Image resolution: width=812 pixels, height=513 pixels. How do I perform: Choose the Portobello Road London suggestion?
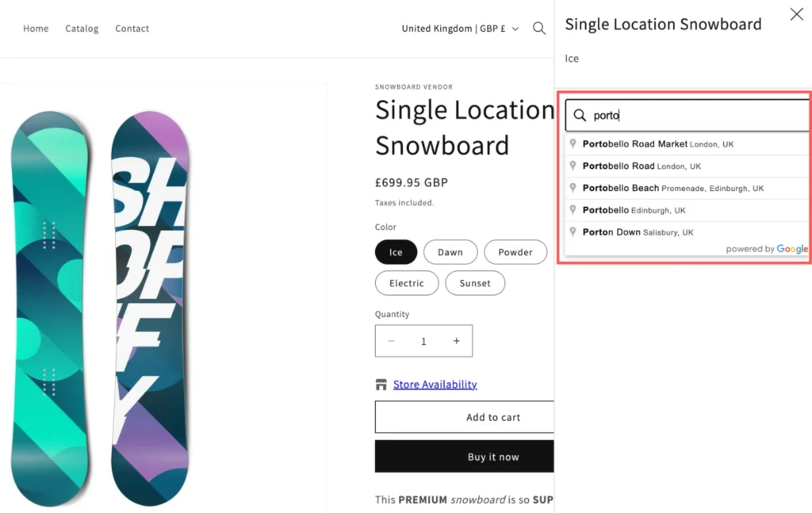click(x=641, y=167)
